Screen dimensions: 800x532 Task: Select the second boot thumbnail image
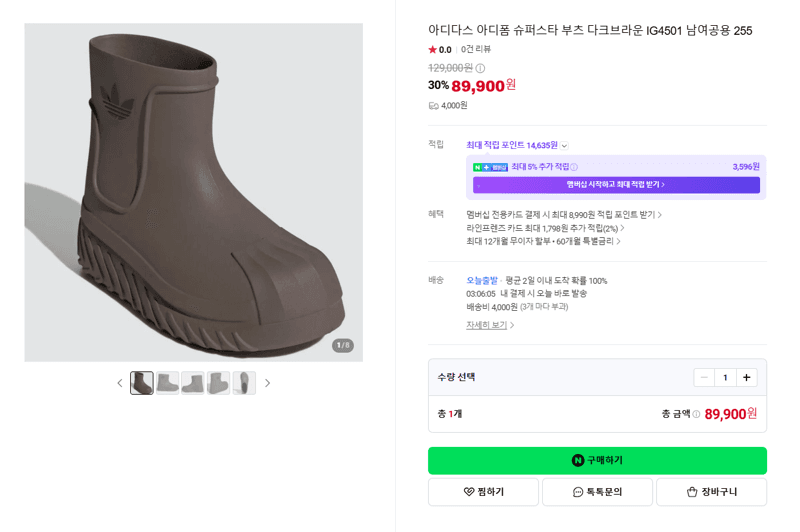pos(167,383)
